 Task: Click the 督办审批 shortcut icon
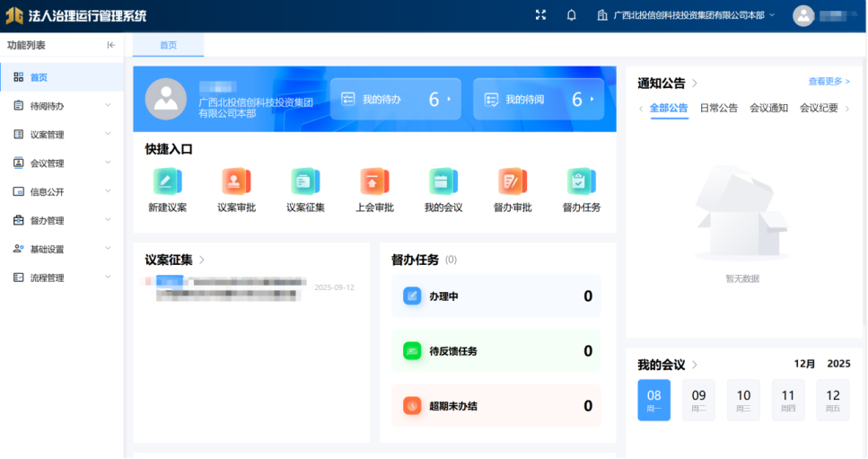513,182
